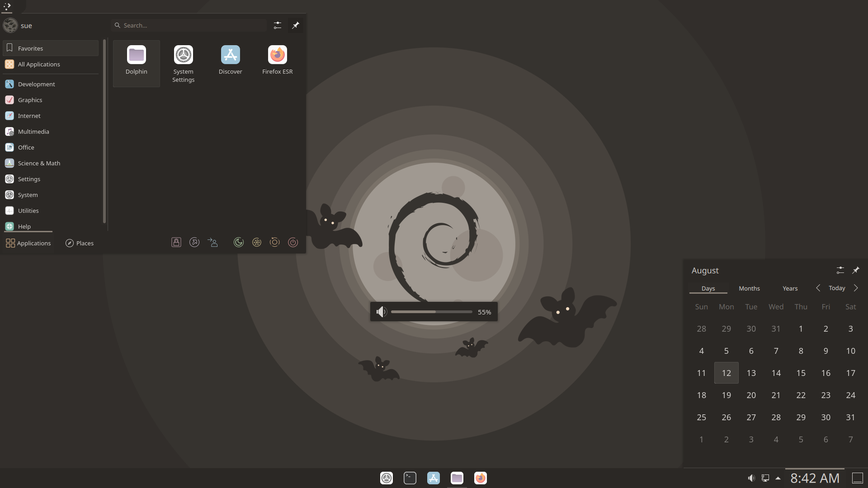Open the Office category
The width and height of the screenshot is (868, 488).
(51, 147)
